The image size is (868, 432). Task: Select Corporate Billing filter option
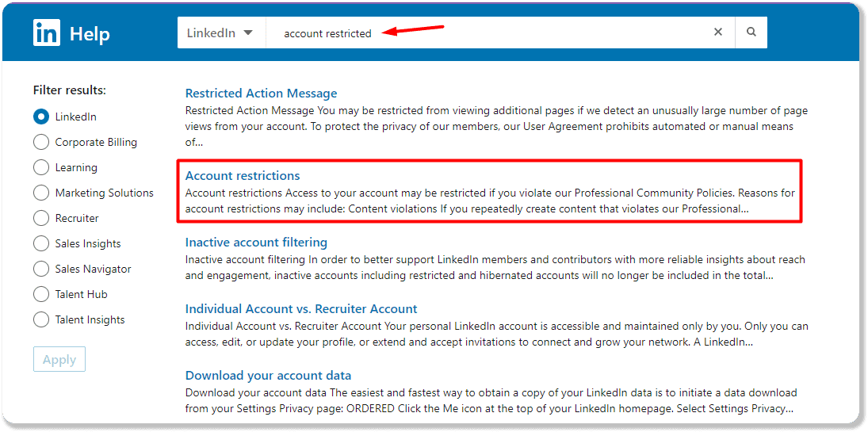(41, 142)
